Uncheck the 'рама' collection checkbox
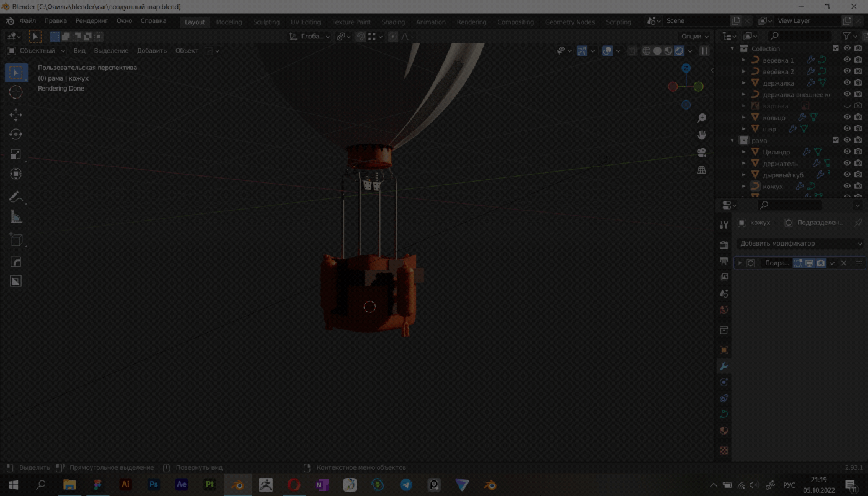 point(835,140)
